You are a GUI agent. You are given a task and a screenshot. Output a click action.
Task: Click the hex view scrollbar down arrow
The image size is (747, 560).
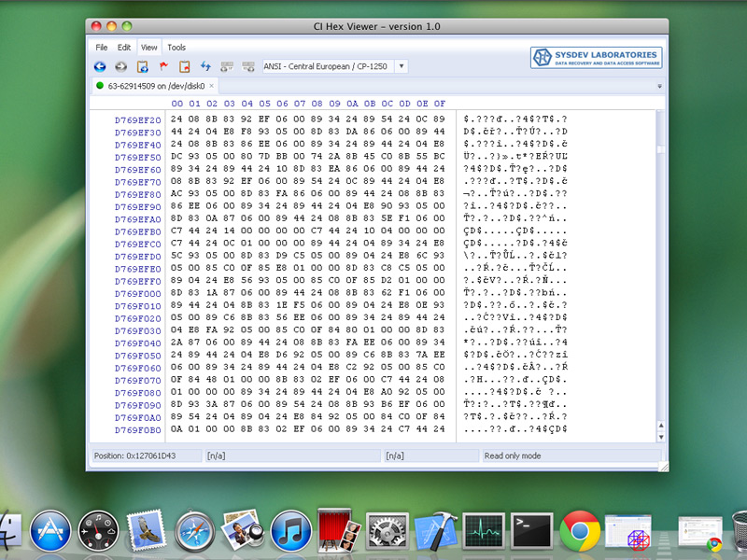coord(660,437)
